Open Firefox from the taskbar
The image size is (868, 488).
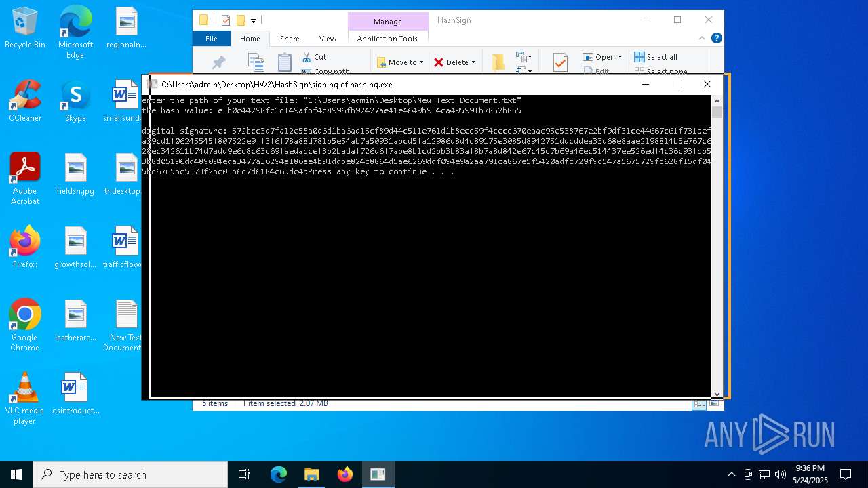point(344,474)
